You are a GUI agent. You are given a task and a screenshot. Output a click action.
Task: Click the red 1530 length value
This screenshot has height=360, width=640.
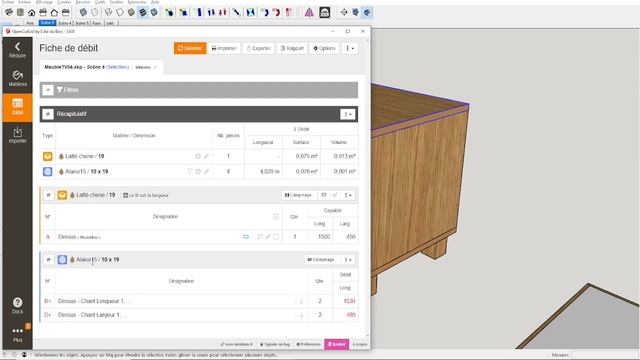(349, 301)
